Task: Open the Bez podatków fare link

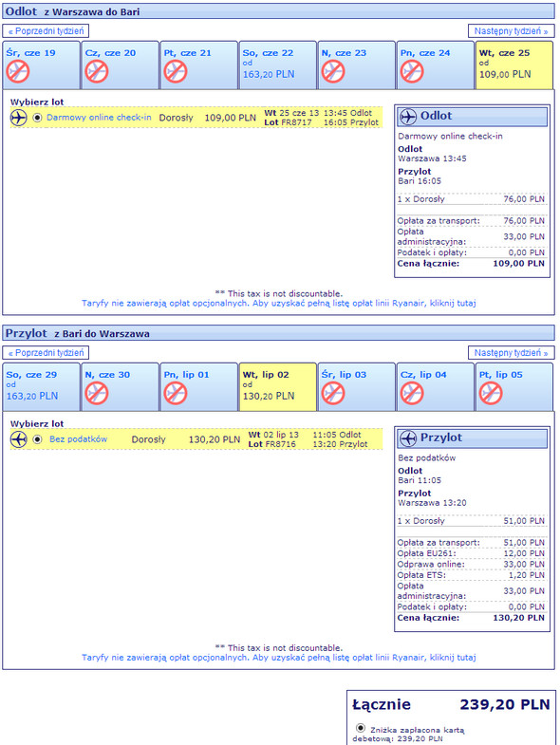Action: point(79,439)
